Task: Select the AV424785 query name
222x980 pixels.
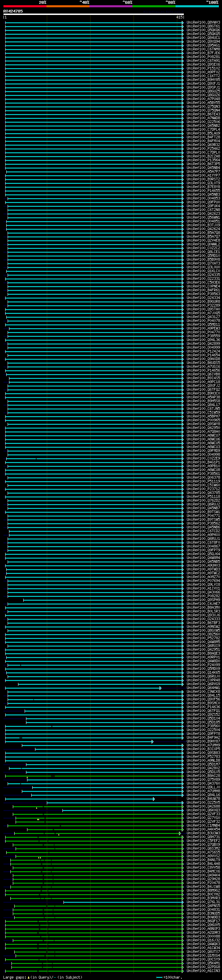Action: pyautogui.click(x=13, y=11)
